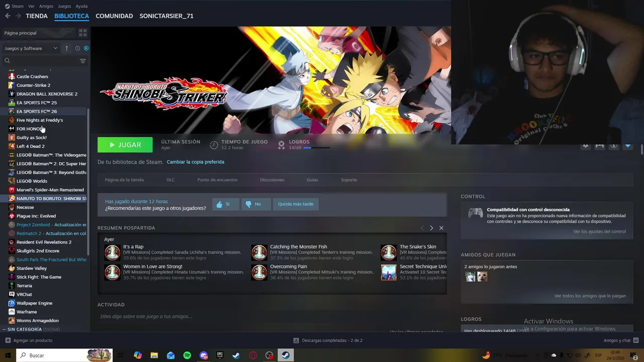Open the Soporte tab
This screenshot has height=362, width=644.
coord(349,179)
